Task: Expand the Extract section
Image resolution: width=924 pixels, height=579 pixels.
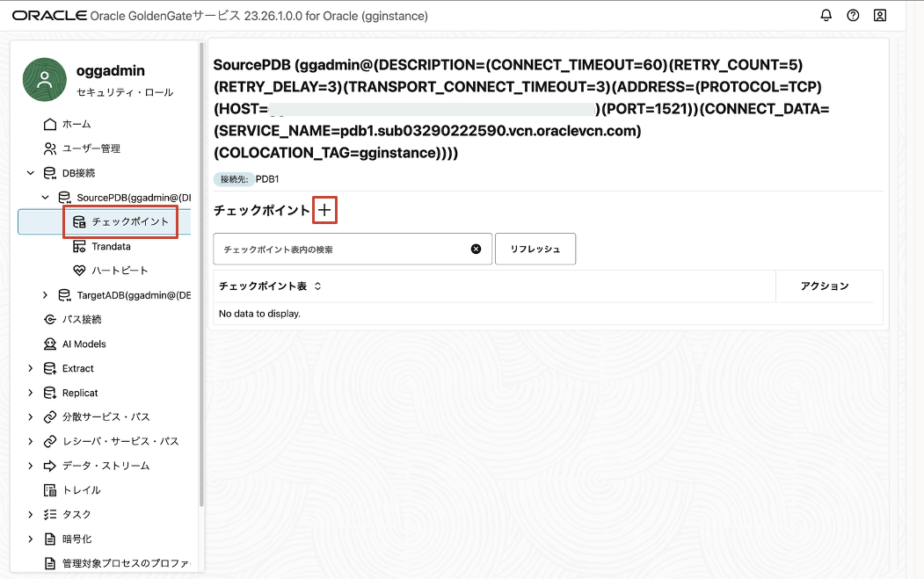Action: 31,368
